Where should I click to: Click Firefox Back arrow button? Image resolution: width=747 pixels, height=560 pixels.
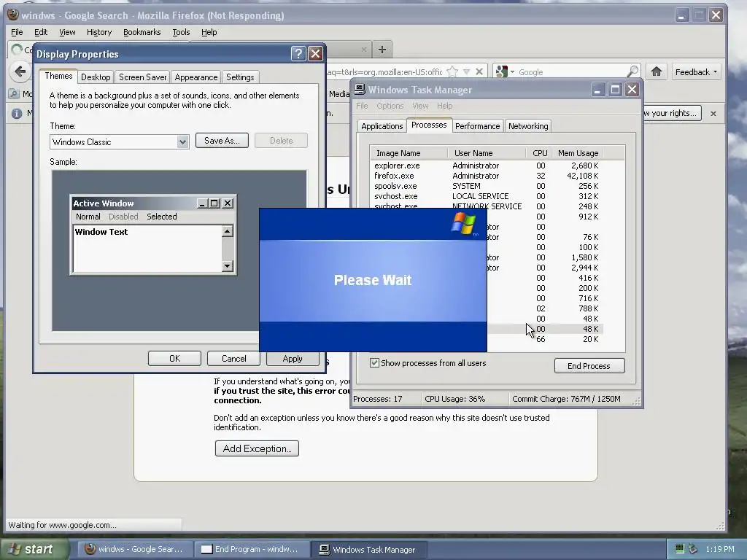tap(20, 72)
